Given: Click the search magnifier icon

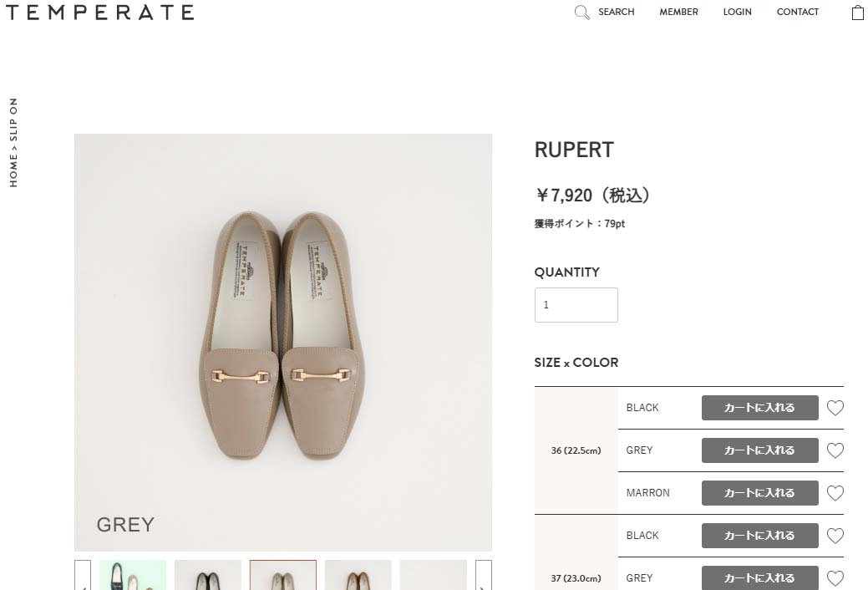Looking at the screenshot, I should pos(581,13).
